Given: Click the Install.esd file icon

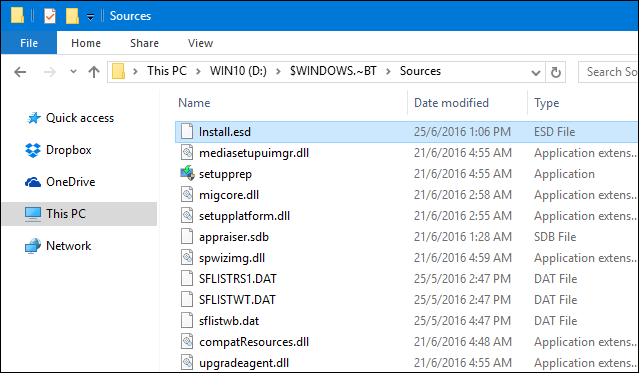Looking at the screenshot, I should point(187,131).
